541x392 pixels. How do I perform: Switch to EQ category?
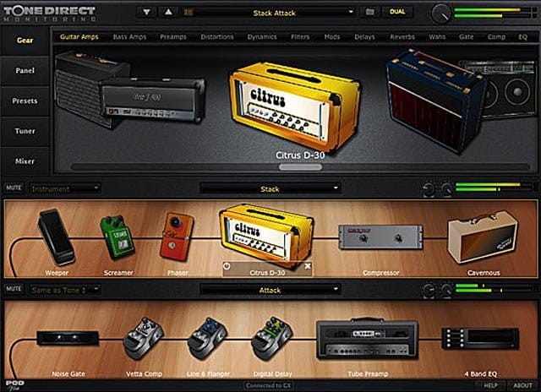522,37
